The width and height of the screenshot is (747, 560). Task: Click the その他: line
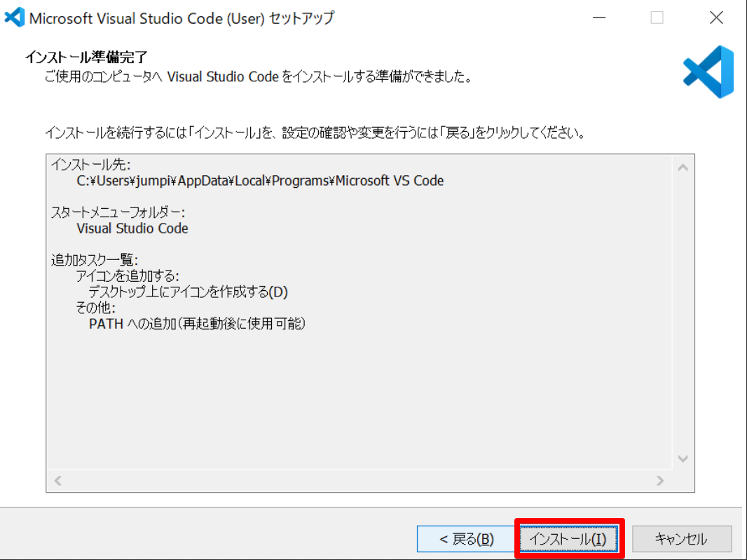point(95,308)
